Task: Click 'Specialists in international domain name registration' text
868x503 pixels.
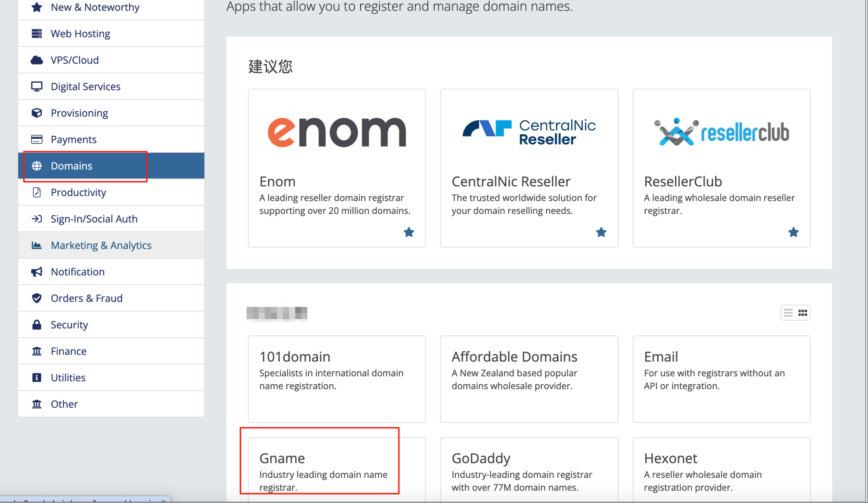Action: [x=331, y=379]
